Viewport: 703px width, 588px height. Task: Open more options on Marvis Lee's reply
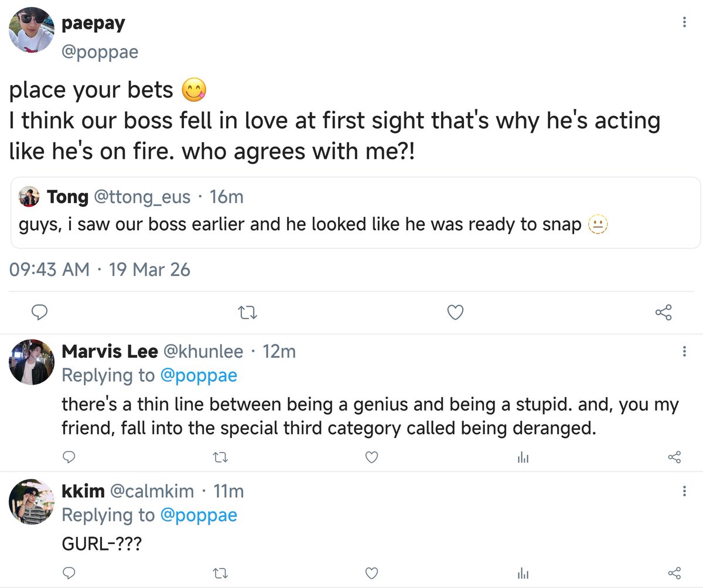(684, 351)
